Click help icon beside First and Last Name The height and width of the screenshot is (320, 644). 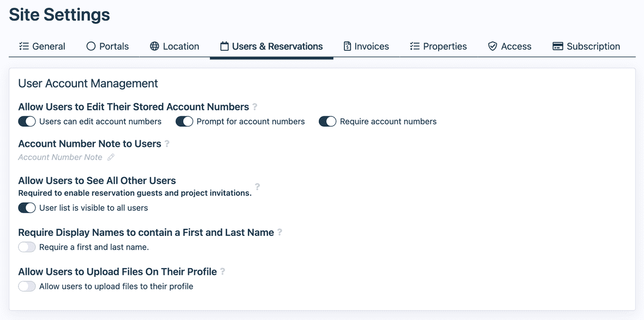pyautogui.click(x=279, y=233)
